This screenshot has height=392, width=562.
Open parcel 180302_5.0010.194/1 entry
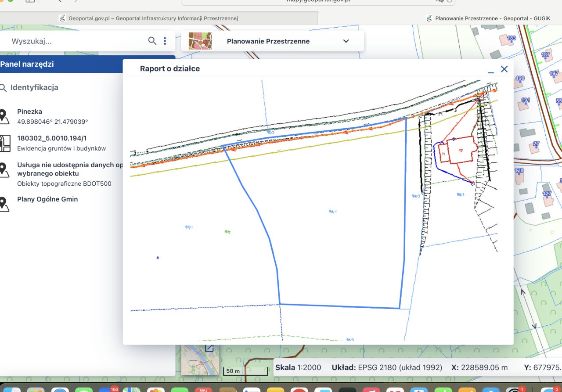[x=61, y=143]
